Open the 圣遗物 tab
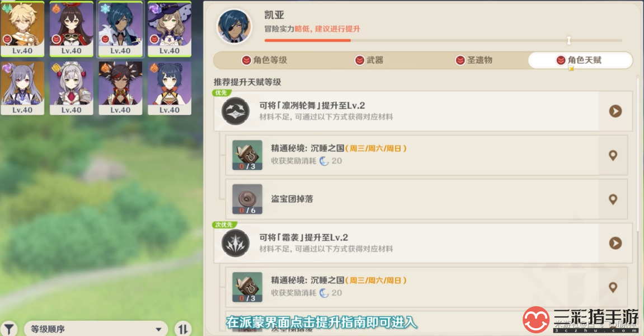Image resolution: width=644 pixels, height=336 pixels. point(473,60)
